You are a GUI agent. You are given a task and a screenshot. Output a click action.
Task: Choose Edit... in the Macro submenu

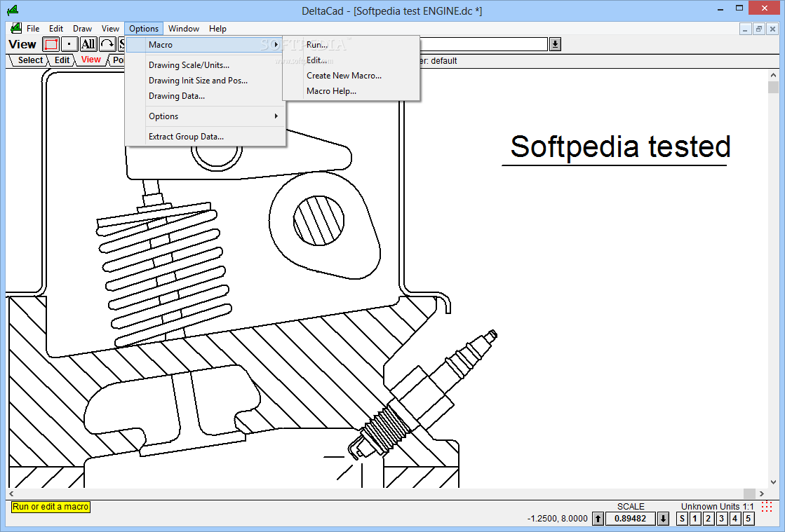click(x=351, y=60)
